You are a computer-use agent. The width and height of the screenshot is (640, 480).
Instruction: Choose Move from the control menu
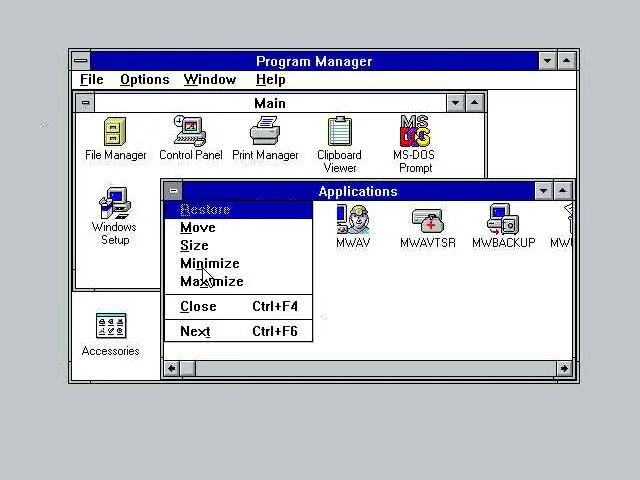(x=238, y=228)
